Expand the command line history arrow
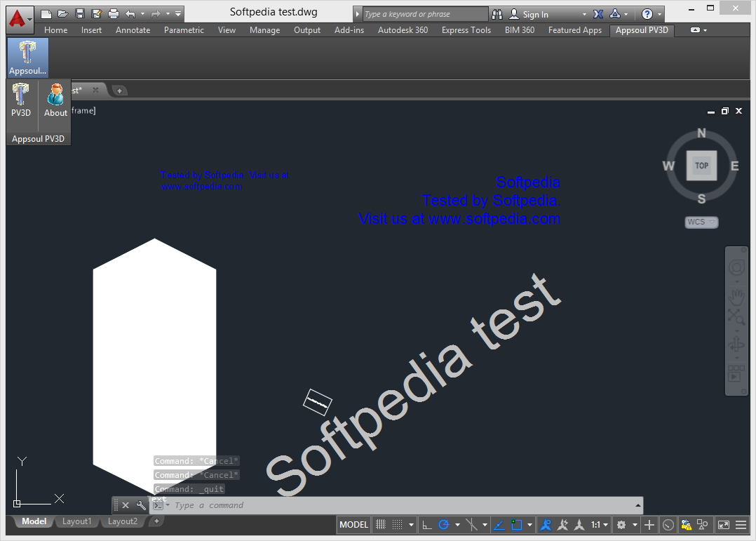 point(638,505)
